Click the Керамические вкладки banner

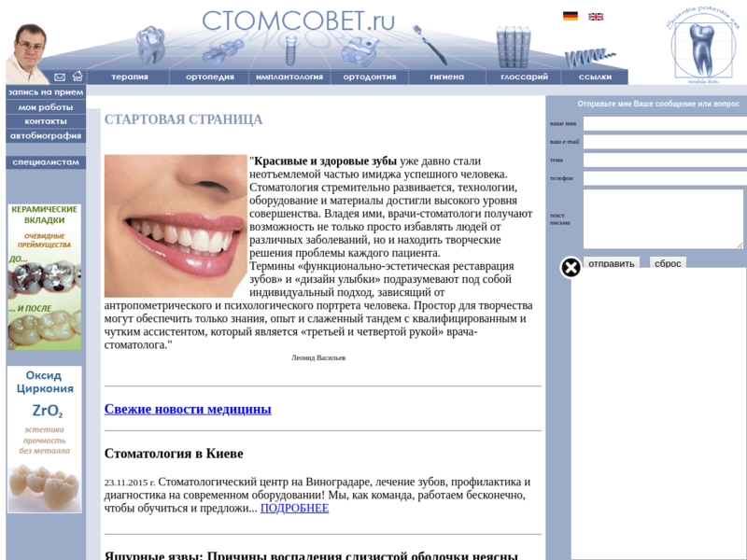(x=44, y=277)
